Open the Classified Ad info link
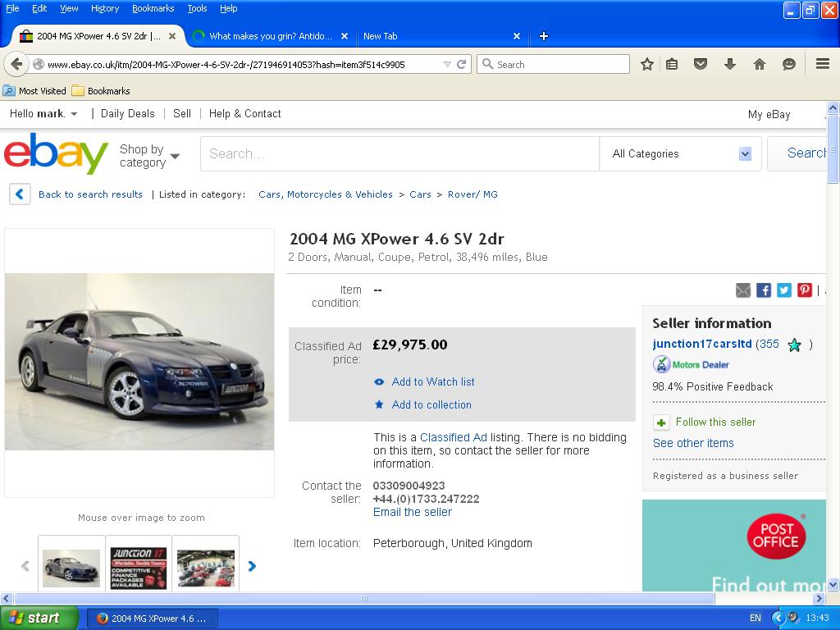840x630 pixels. [x=453, y=437]
